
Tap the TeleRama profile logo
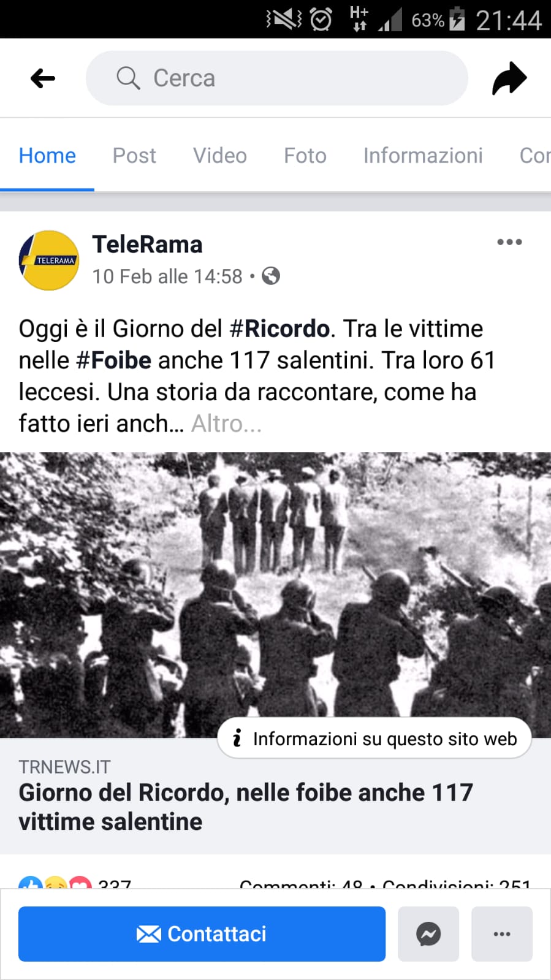click(x=49, y=260)
